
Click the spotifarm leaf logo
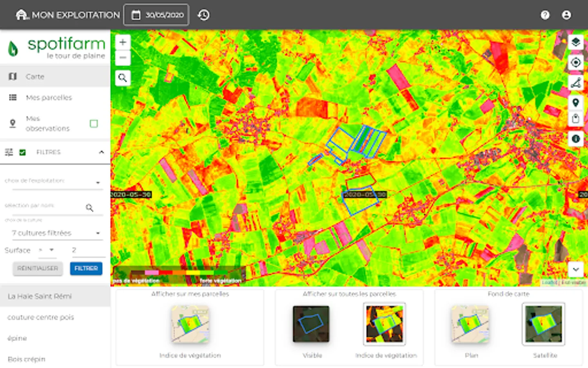coord(13,48)
